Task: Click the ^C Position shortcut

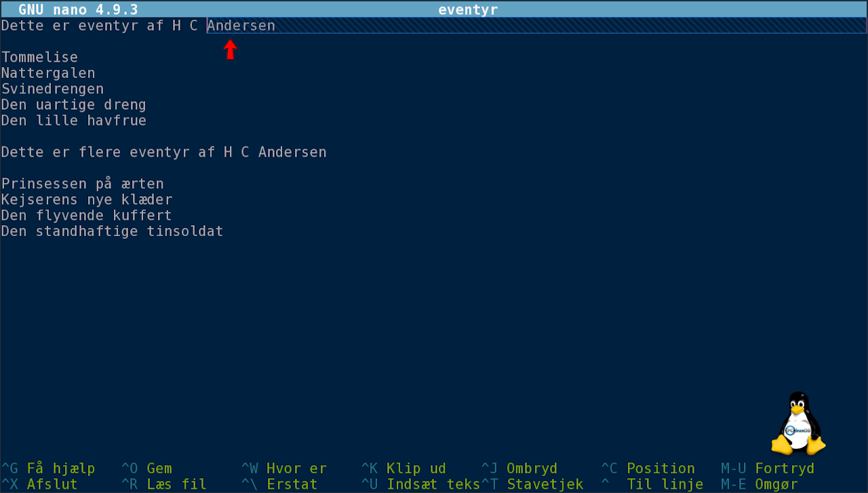Action: [648, 469]
